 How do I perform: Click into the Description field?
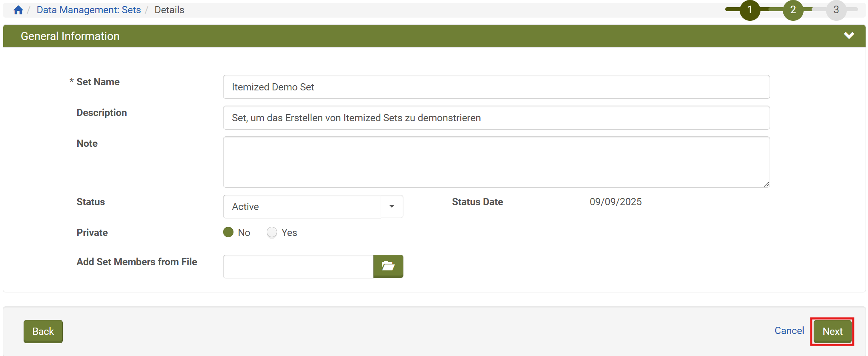coord(496,118)
